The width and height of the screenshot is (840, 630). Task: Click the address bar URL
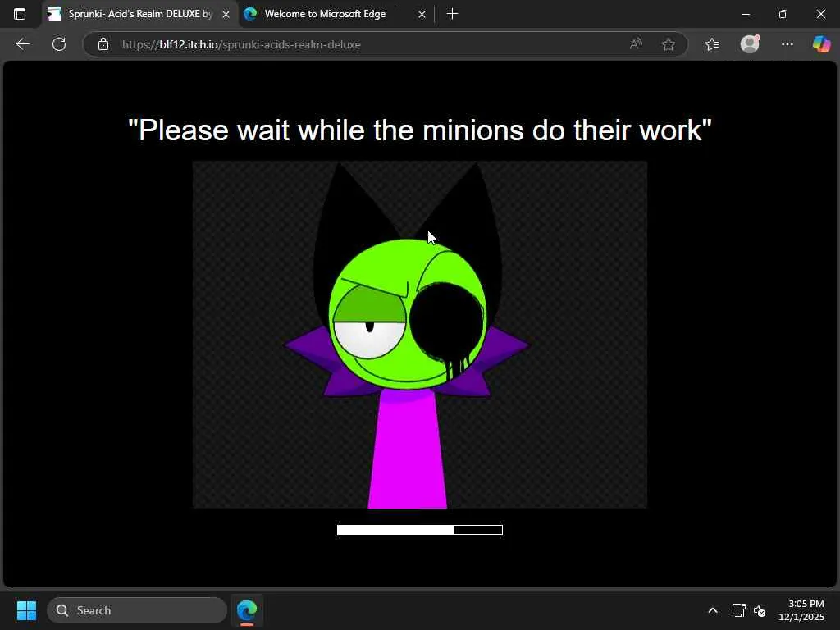(x=241, y=44)
